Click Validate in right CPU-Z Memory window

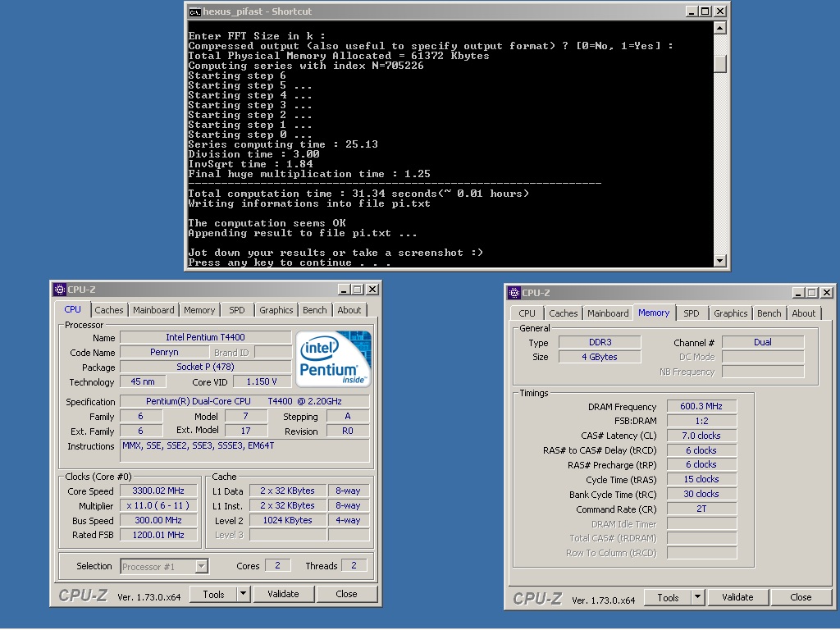(x=737, y=597)
